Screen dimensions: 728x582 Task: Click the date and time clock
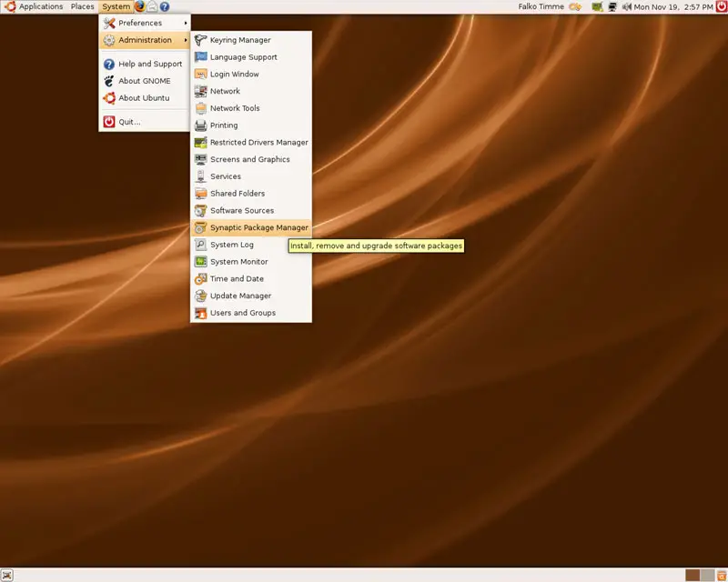[x=673, y=7]
